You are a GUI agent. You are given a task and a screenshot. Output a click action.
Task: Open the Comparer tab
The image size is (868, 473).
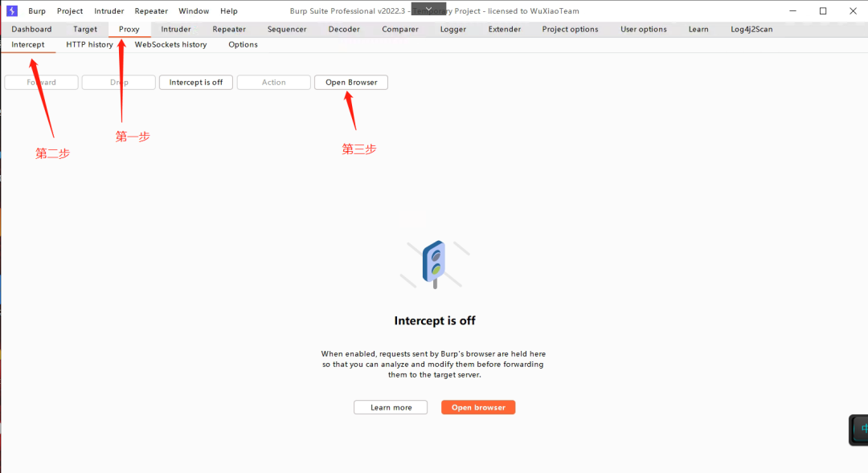tap(400, 30)
